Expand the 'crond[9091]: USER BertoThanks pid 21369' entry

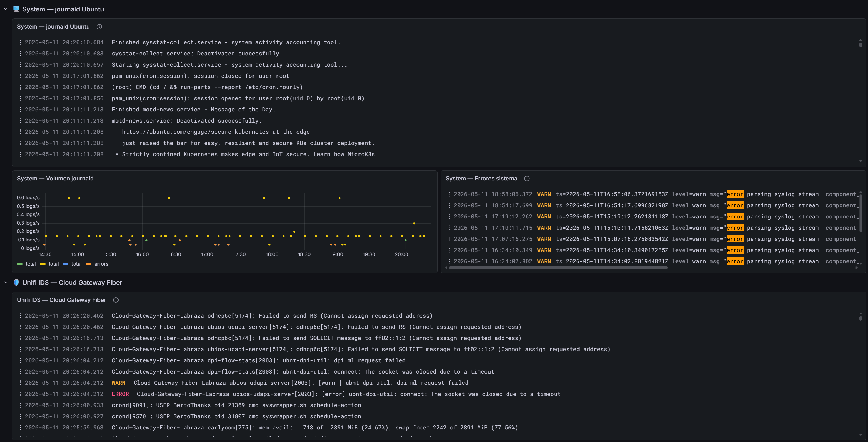[236, 405]
